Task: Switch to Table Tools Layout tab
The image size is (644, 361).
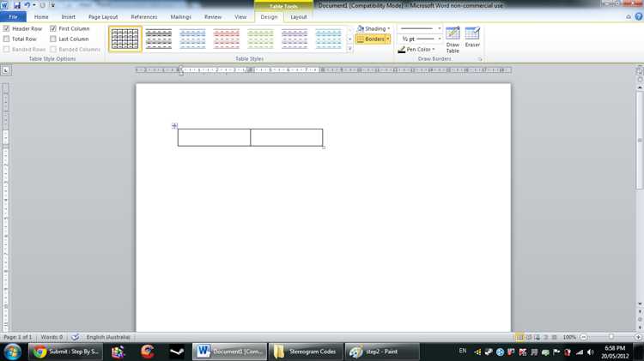Action: [299, 17]
